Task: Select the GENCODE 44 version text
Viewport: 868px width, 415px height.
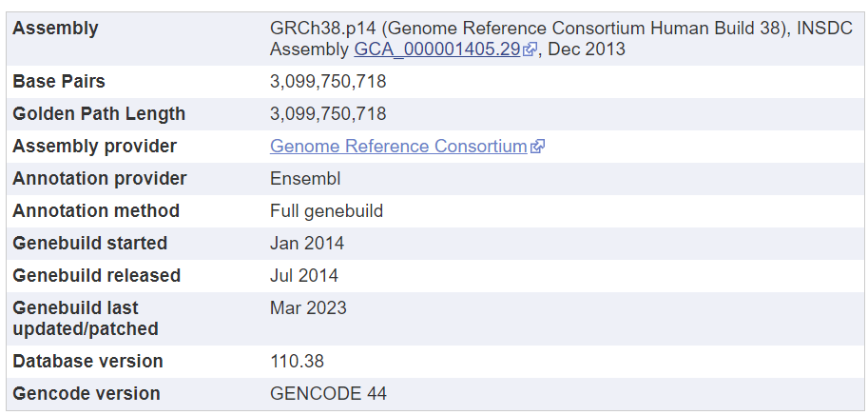Action: coord(328,394)
